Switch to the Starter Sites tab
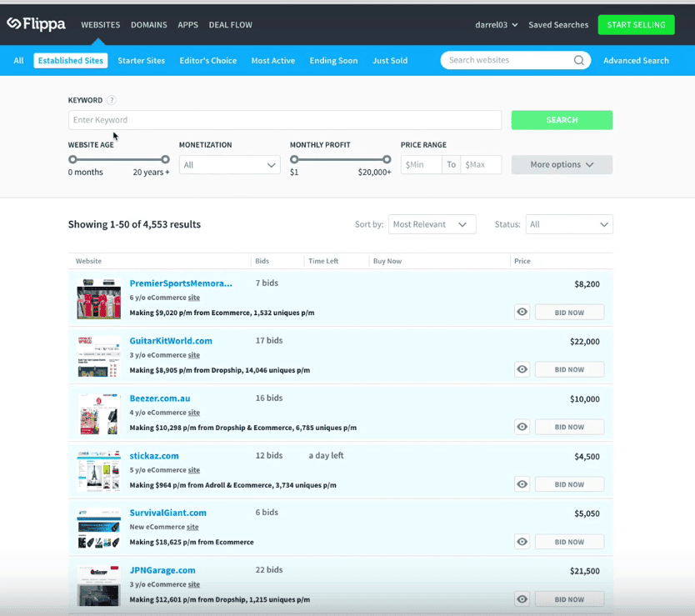Image resolution: width=695 pixels, height=616 pixels. [142, 60]
